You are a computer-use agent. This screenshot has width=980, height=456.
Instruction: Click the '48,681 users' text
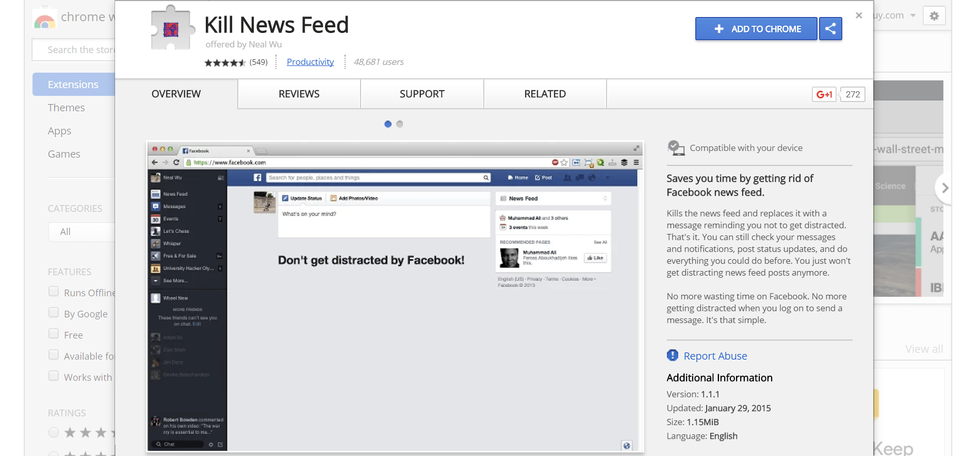tap(379, 62)
